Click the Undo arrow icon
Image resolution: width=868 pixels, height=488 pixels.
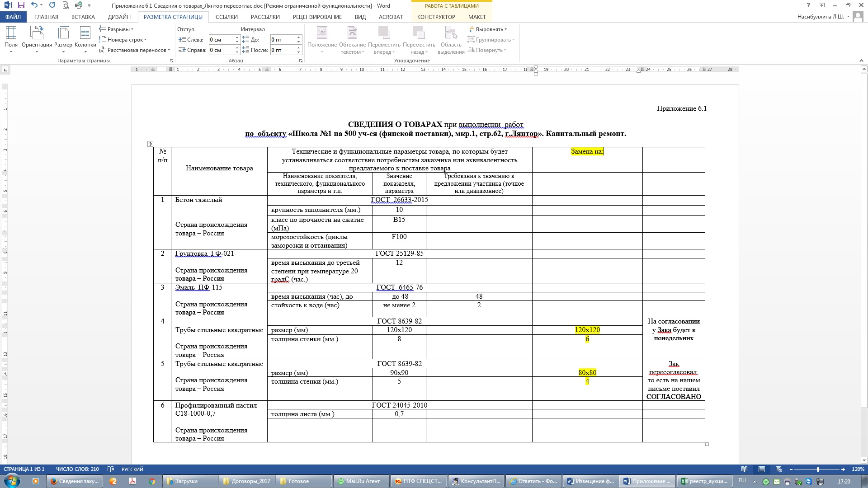34,5
